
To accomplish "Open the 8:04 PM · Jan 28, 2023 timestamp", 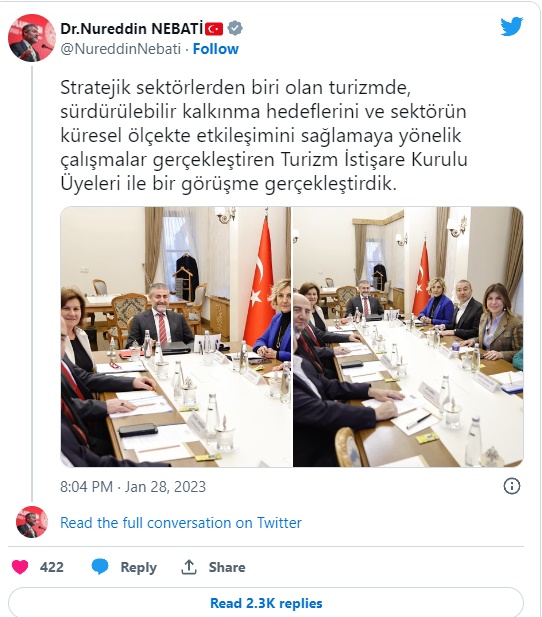I will point(133,487).
